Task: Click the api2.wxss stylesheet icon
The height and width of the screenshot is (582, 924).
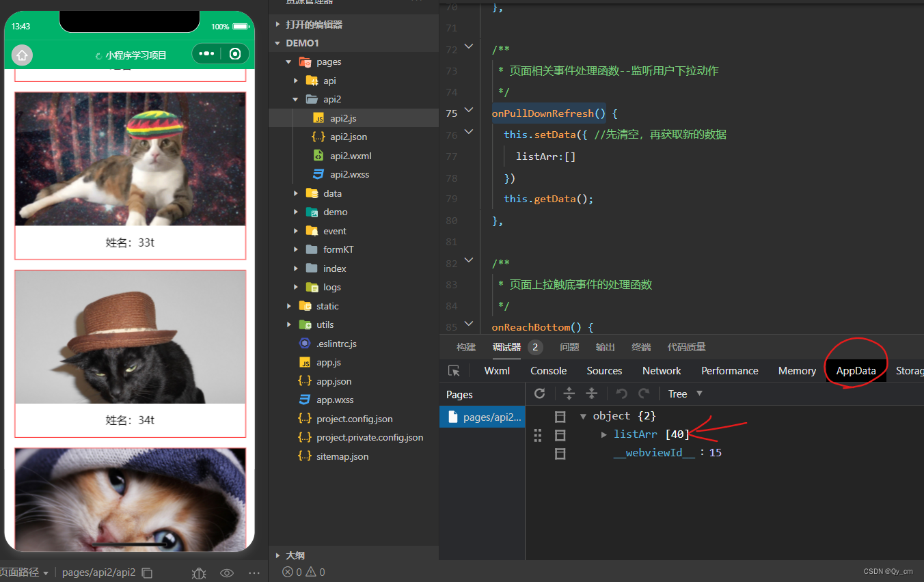Action: [x=318, y=174]
